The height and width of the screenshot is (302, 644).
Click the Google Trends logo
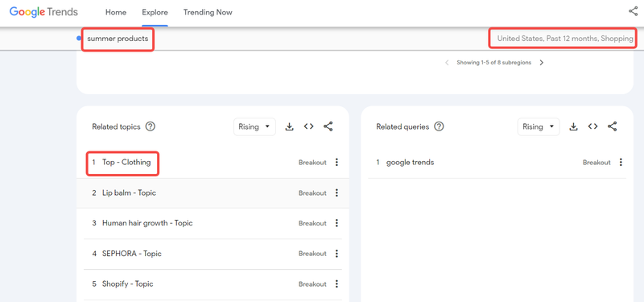point(43,12)
